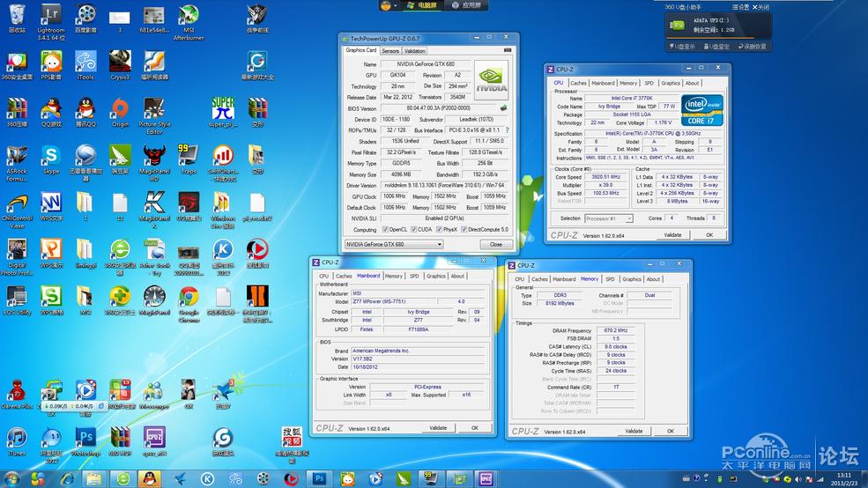Viewport: 868px width, 488px height.
Task: Open the Caches tab in the CPU-Z processor window
Action: pos(578,83)
